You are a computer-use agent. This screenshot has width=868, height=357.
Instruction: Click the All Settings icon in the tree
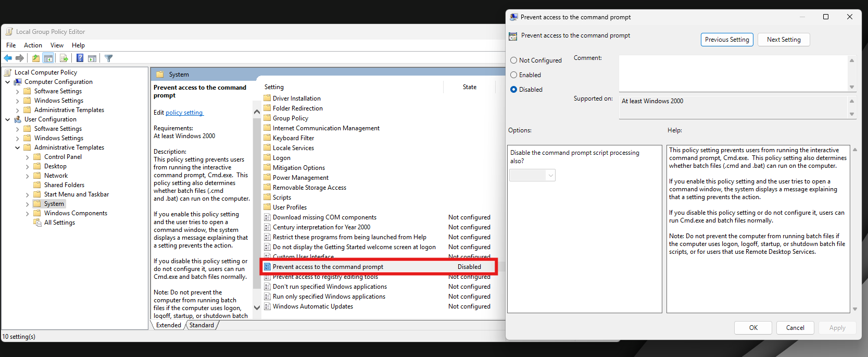[37, 223]
